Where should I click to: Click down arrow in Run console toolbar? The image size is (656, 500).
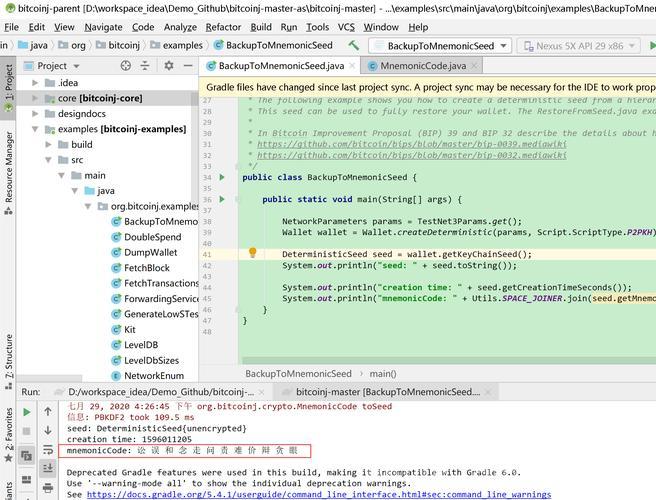pos(48,430)
